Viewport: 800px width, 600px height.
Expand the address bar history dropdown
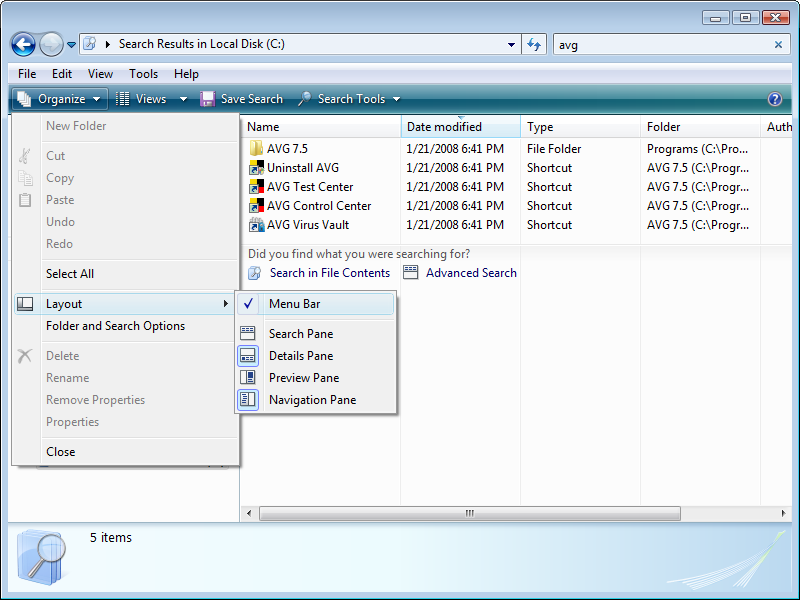[x=511, y=45]
